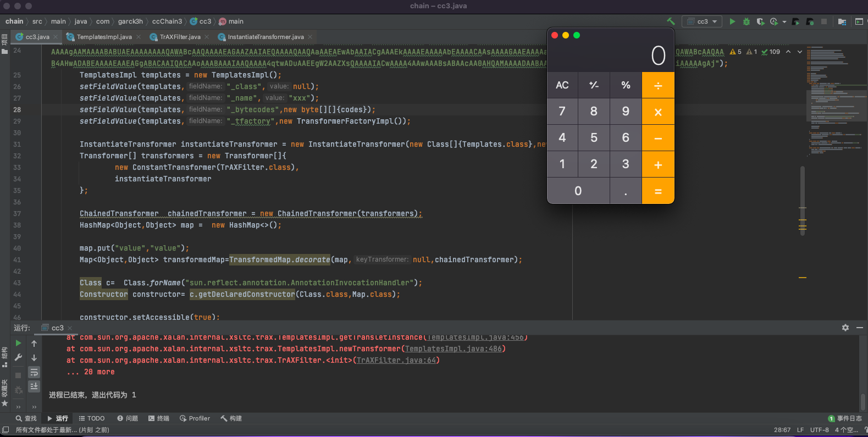The height and width of the screenshot is (437, 868).
Task: Open the 运行 (Run) tool window
Action: [x=57, y=418]
